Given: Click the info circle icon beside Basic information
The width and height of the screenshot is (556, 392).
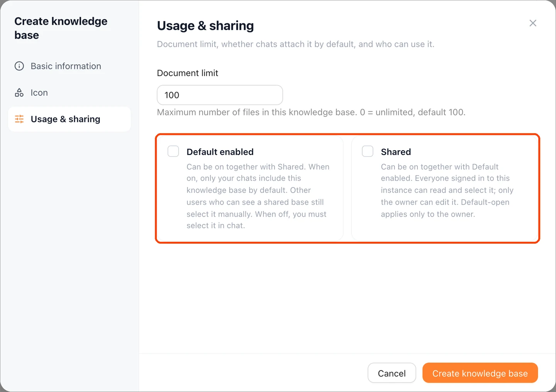Looking at the screenshot, I should tap(19, 66).
